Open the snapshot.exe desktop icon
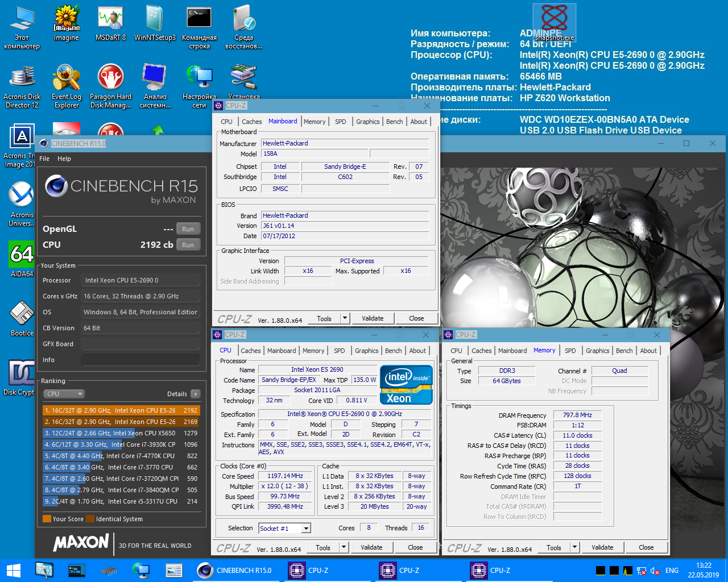The image size is (728, 582). (555, 23)
